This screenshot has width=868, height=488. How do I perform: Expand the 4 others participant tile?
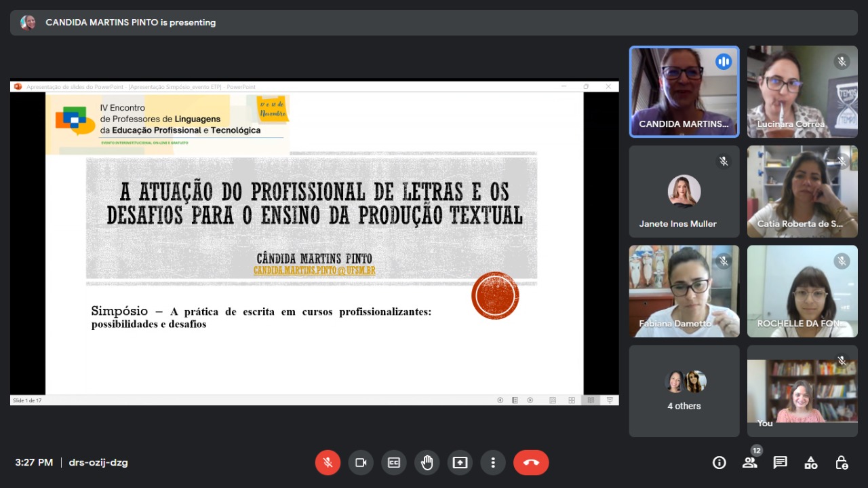click(x=684, y=391)
